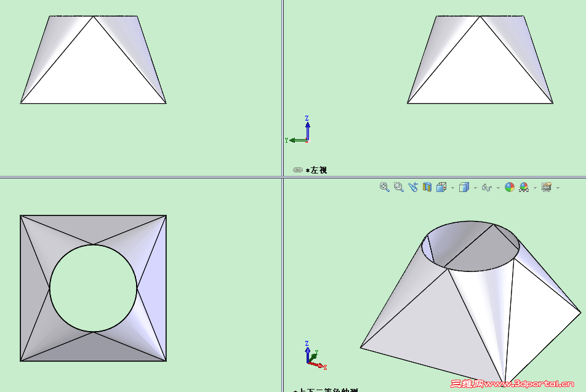Click the Previous View icon

point(414,187)
